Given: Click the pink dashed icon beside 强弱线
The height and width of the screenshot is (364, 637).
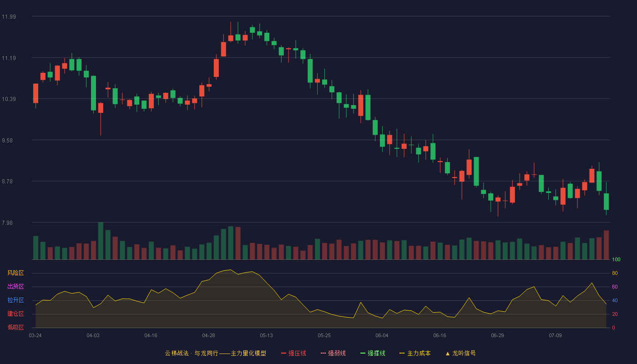Looking at the screenshot, I should click(x=323, y=353).
